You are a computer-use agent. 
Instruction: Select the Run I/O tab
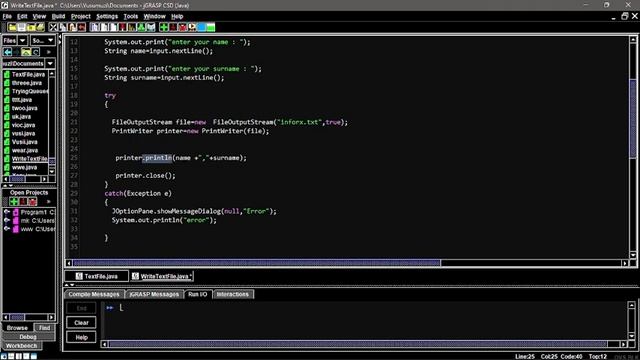coord(198,294)
